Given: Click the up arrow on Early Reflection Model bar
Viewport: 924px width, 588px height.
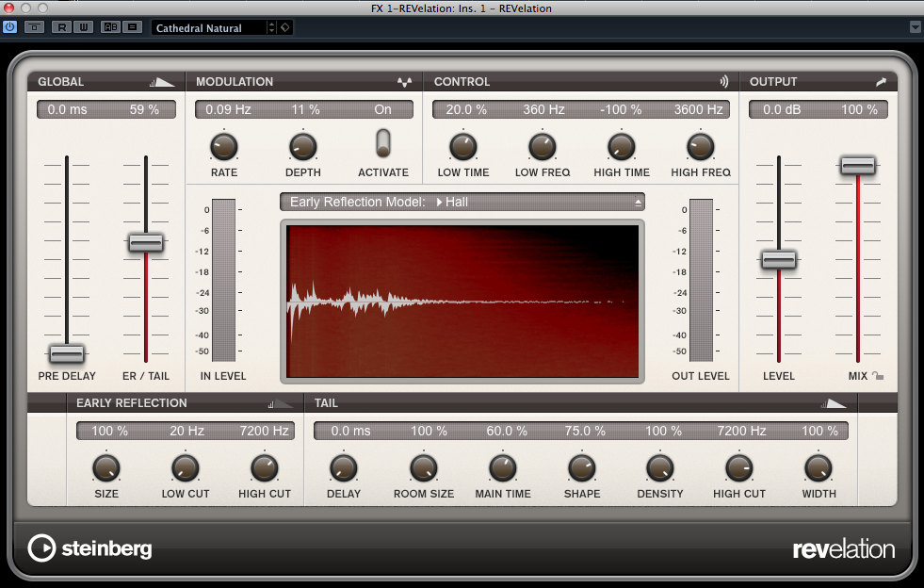Looking at the screenshot, I should [x=638, y=203].
